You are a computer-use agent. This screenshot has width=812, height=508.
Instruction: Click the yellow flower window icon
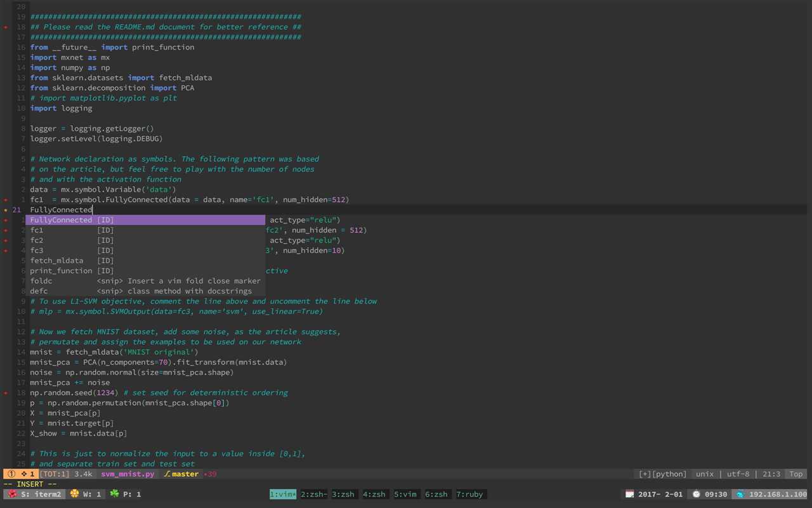[x=74, y=494]
